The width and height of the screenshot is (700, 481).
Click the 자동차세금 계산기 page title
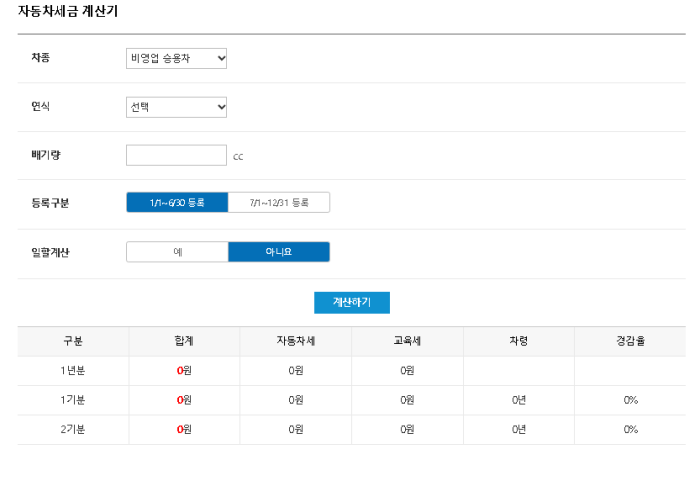tap(68, 11)
